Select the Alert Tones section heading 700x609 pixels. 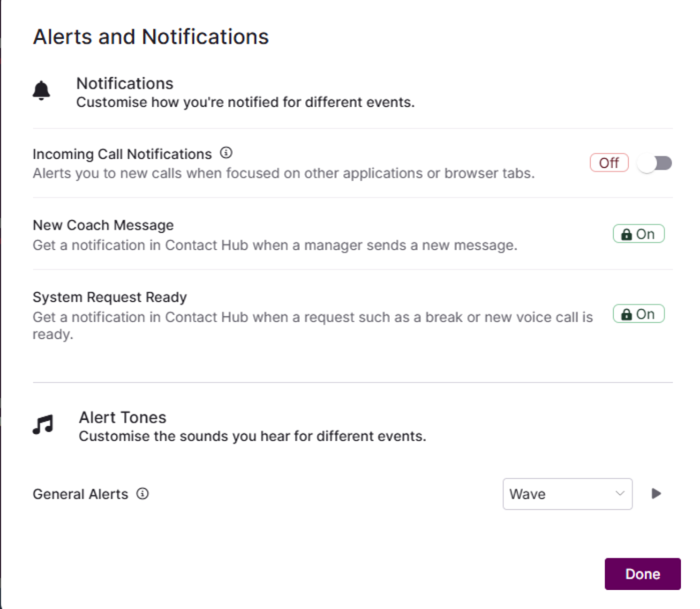click(x=123, y=418)
